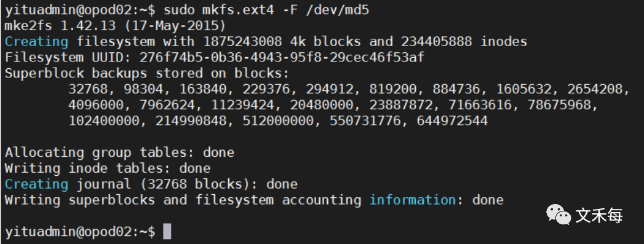Click the WeChat logo watermark icon
The width and height of the screenshot is (644, 244).
pos(558,215)
